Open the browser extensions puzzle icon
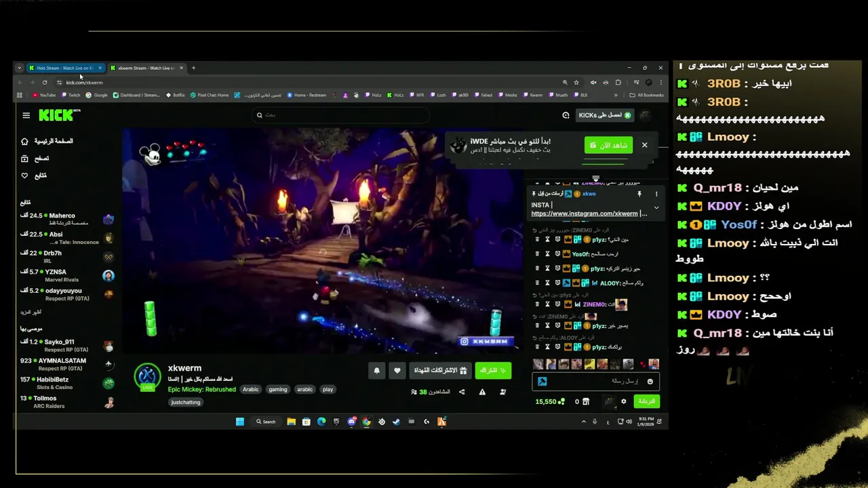 (x=618, y=83)
